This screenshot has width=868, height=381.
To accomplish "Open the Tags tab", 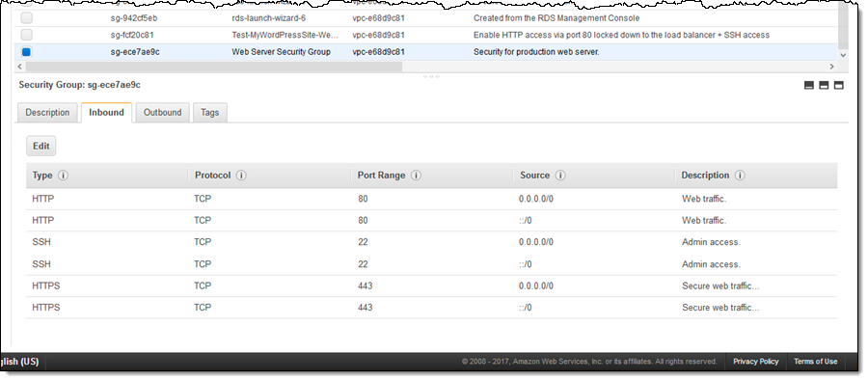I will tap(210, 113).
